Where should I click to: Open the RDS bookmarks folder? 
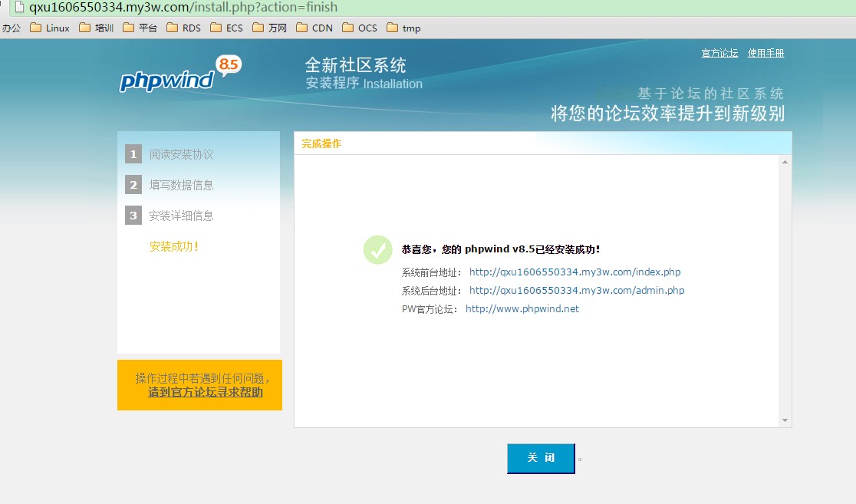[184, 28]
